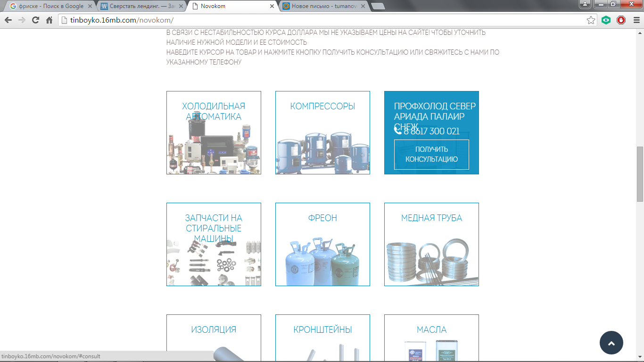Select the Novokom tab
This screenshot has height=362, width=644.
[232, 6]
